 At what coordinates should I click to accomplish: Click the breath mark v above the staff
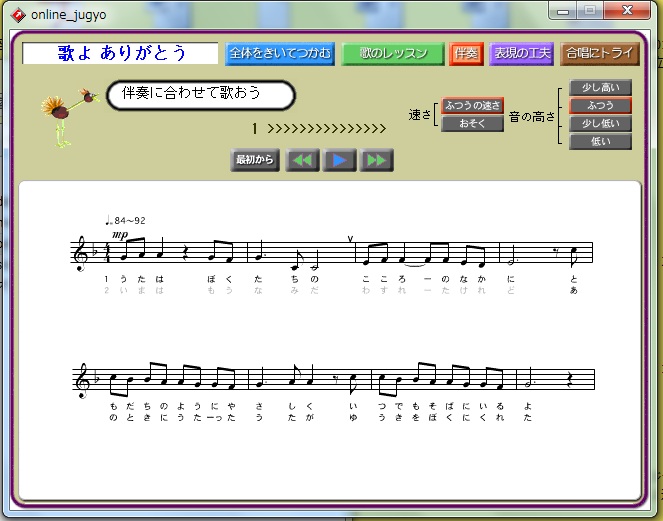tap(350, 239)
